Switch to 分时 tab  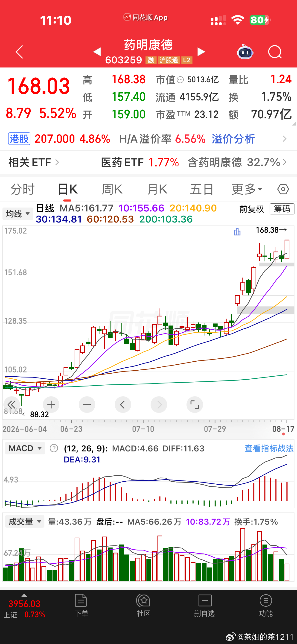[x=22, y=189]
